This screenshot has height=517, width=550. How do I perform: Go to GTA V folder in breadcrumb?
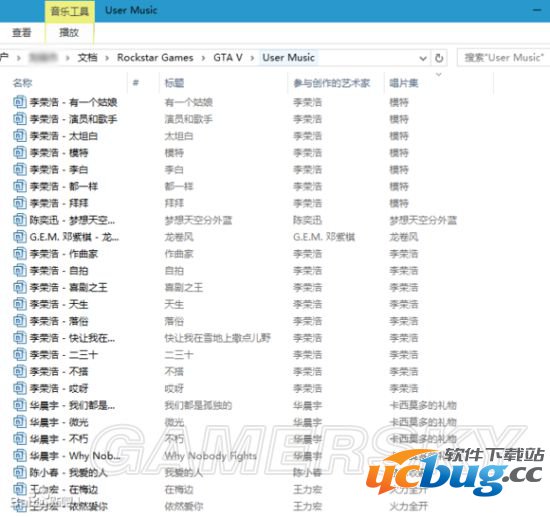coord(228,58)
